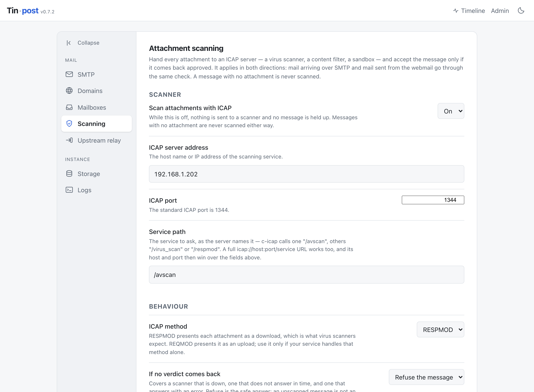Click the 'ICAP method' label
534x392 pixels.
click(168, 327)
